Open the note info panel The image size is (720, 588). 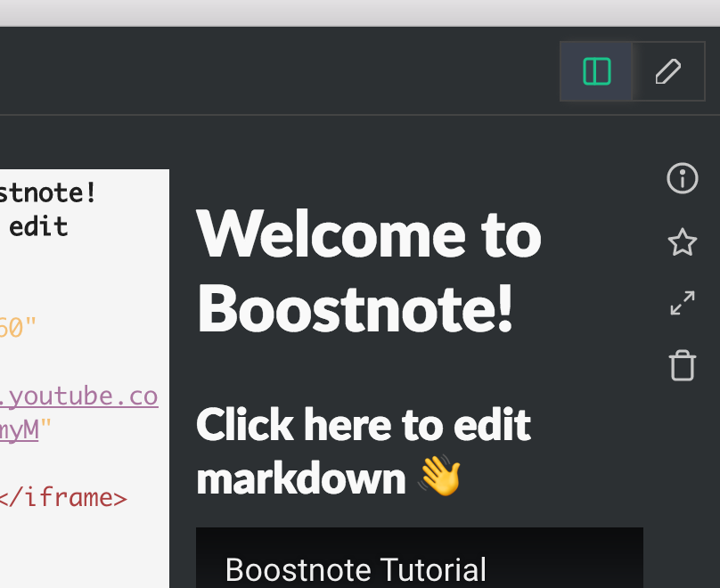683,178
